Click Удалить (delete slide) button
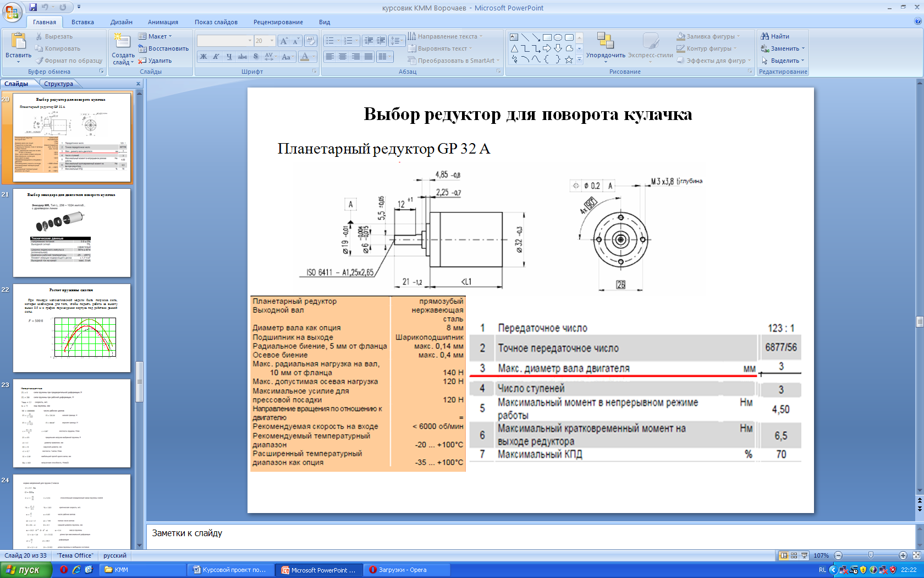 pyautogui.click(x=155, y=61)
